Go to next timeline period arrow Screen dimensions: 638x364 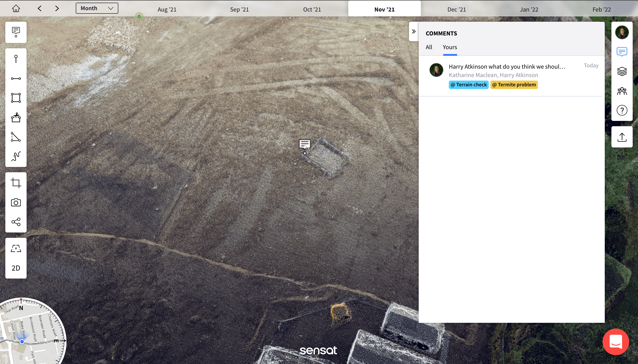(x=57, y=8)
